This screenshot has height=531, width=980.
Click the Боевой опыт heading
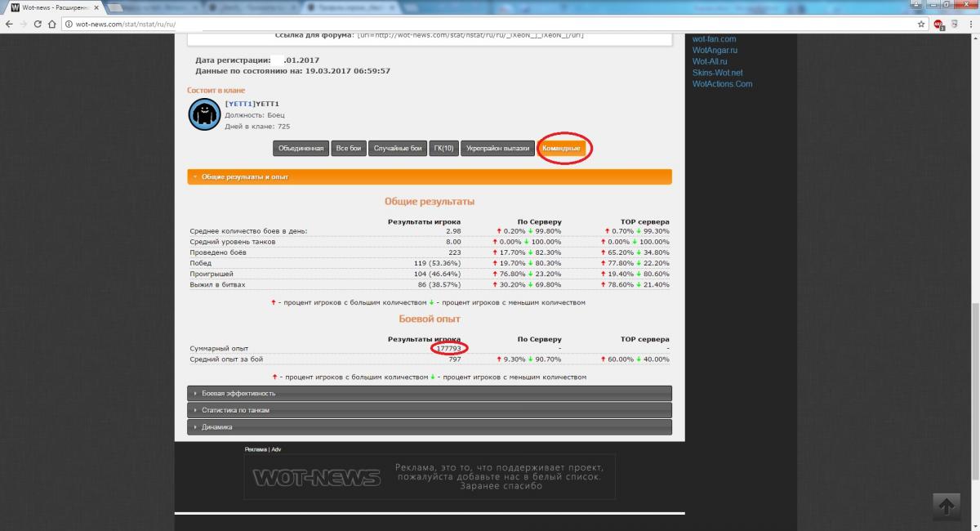[x=430, y=319]
